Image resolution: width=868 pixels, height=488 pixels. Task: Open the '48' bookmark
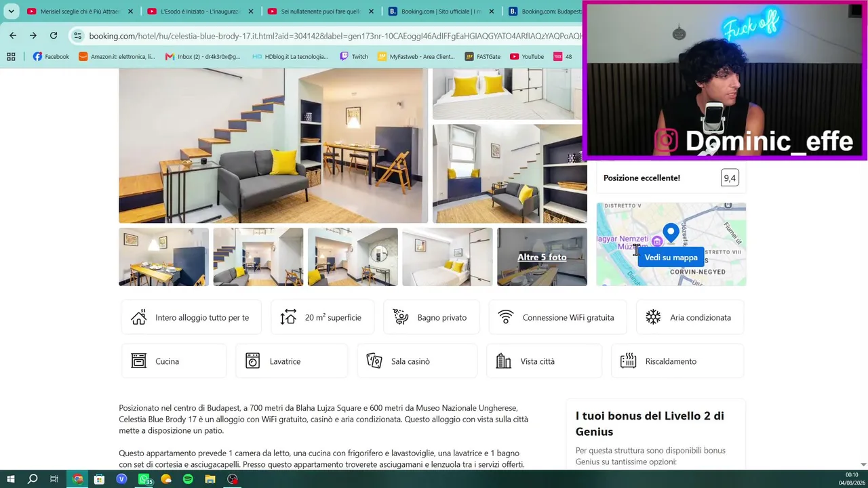click(x=563, y=57)
